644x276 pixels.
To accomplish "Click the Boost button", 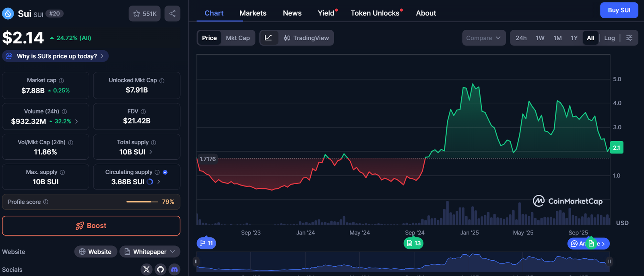I will pyautogui.click(x=91, y=226).
